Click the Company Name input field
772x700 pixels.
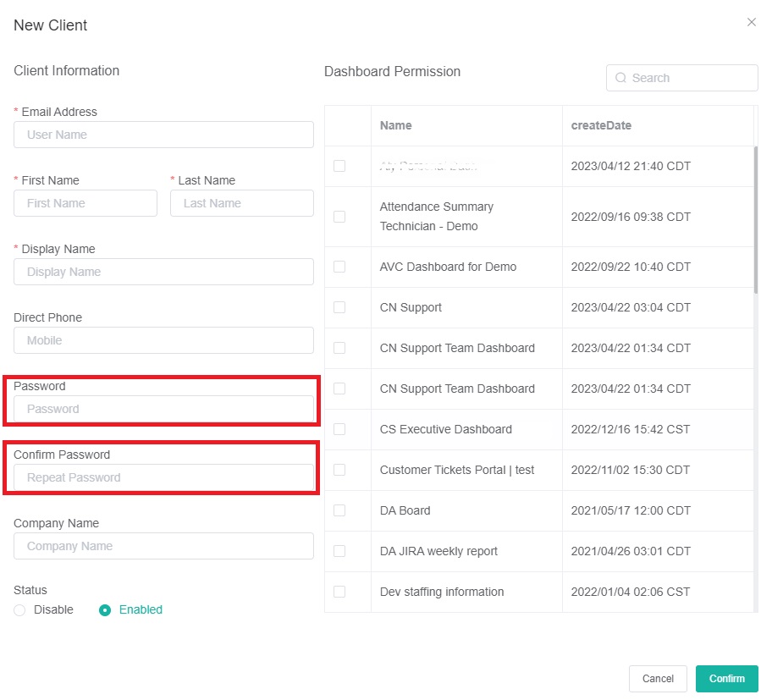[x=163, y=547]
